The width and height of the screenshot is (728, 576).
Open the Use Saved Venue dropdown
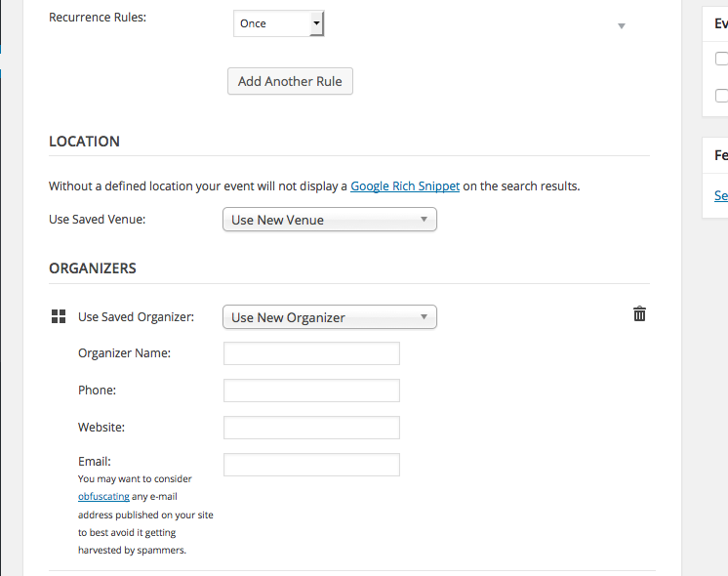329,220
